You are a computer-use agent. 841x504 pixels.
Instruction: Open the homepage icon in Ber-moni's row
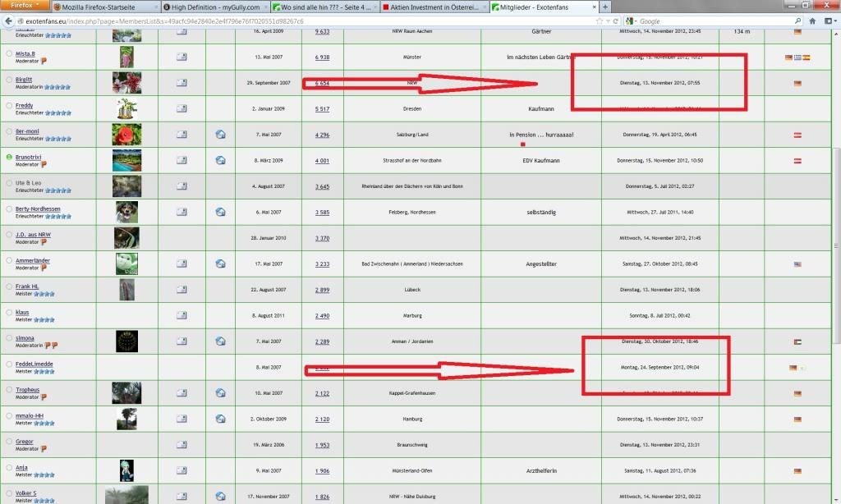tap(220, 135)
